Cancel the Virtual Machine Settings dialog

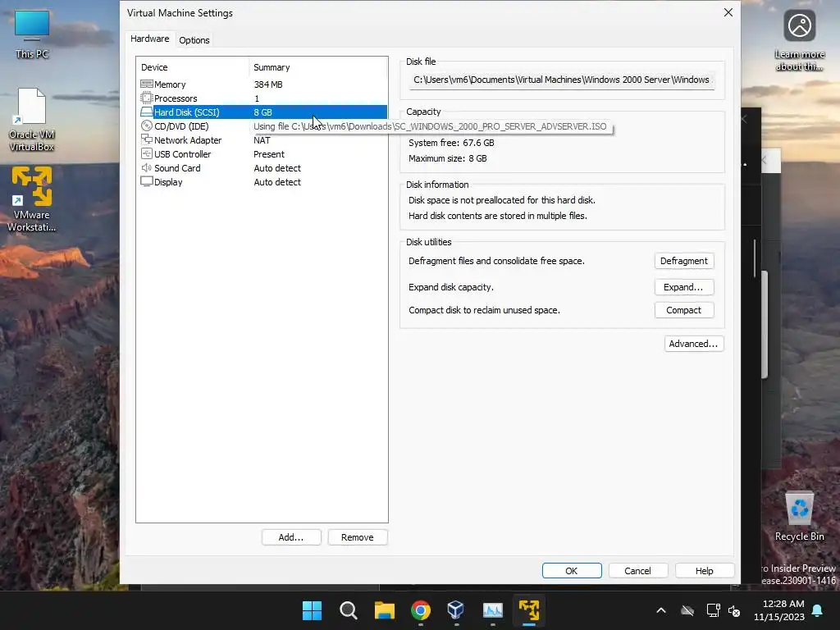click(638, 571)
